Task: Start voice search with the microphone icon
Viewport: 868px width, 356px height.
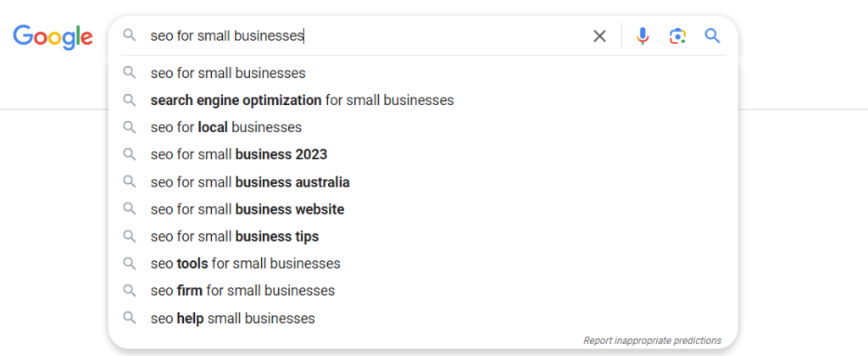Action: (x=643, y=36)
